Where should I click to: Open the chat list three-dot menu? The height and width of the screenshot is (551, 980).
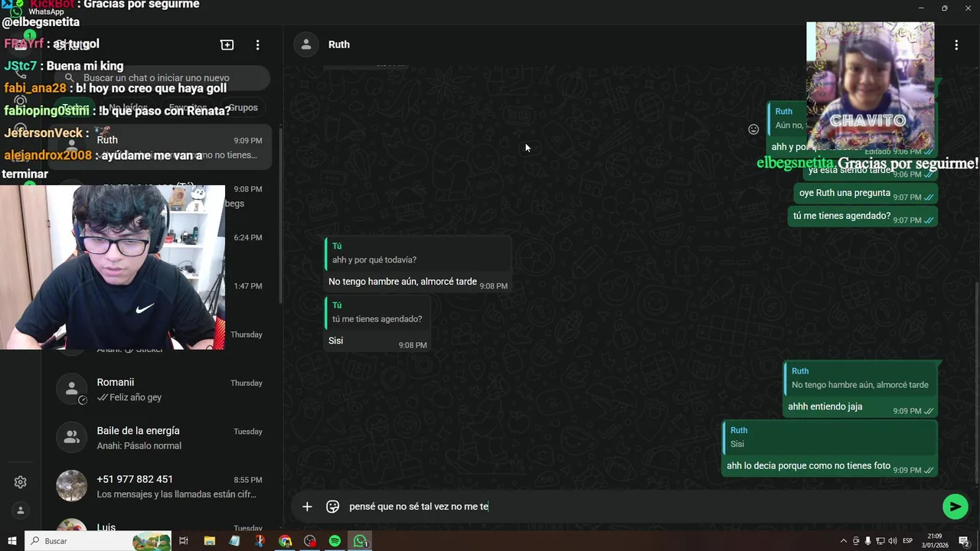[258, 45]
